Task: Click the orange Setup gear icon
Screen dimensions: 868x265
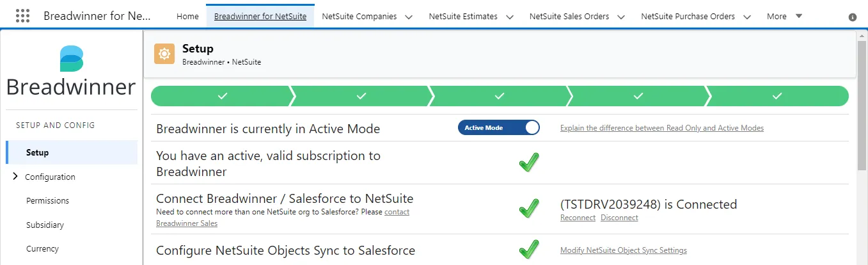Action: [x=164, y=54]
